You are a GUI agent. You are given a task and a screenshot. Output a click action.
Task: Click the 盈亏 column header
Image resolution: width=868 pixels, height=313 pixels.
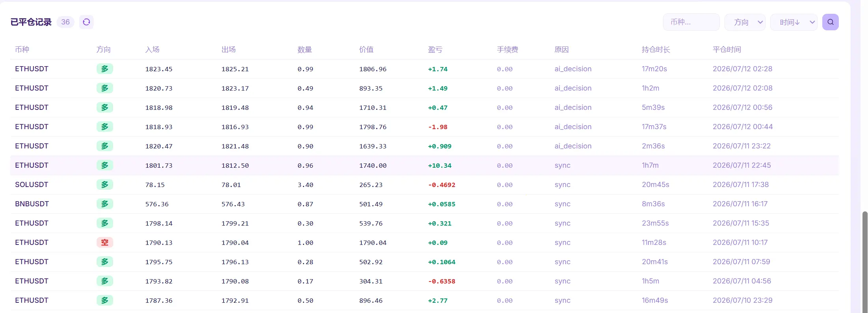tap(435, 50)
